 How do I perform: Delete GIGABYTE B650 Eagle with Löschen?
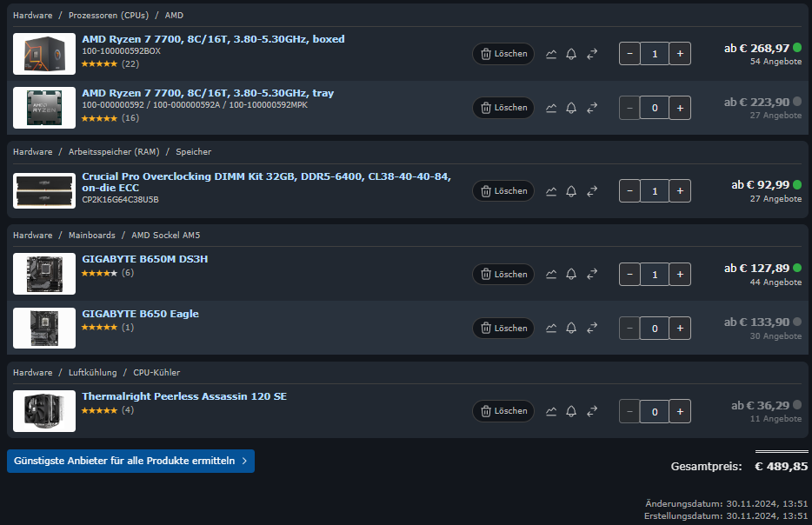pos(503,329)
